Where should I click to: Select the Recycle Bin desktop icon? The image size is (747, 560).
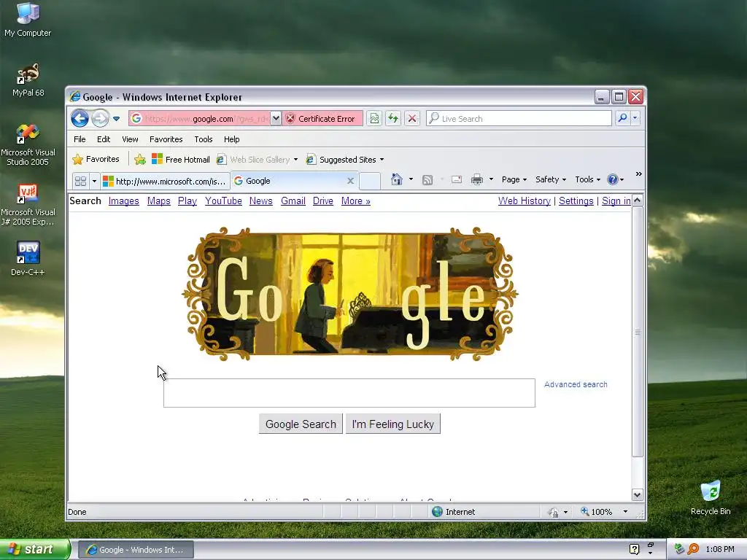point(711,497)
